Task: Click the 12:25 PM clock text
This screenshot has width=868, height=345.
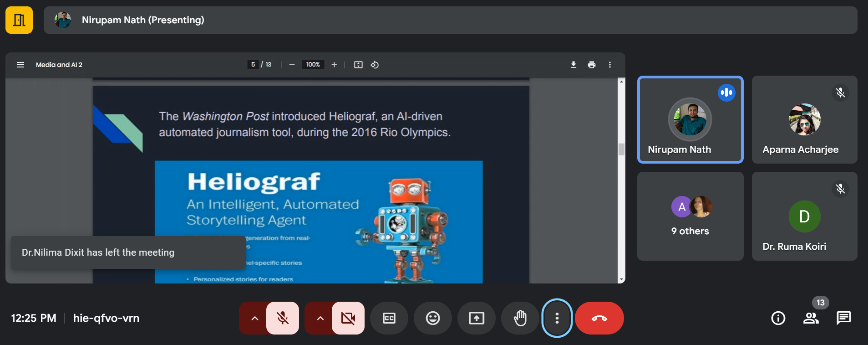Action: coord(34,318)
